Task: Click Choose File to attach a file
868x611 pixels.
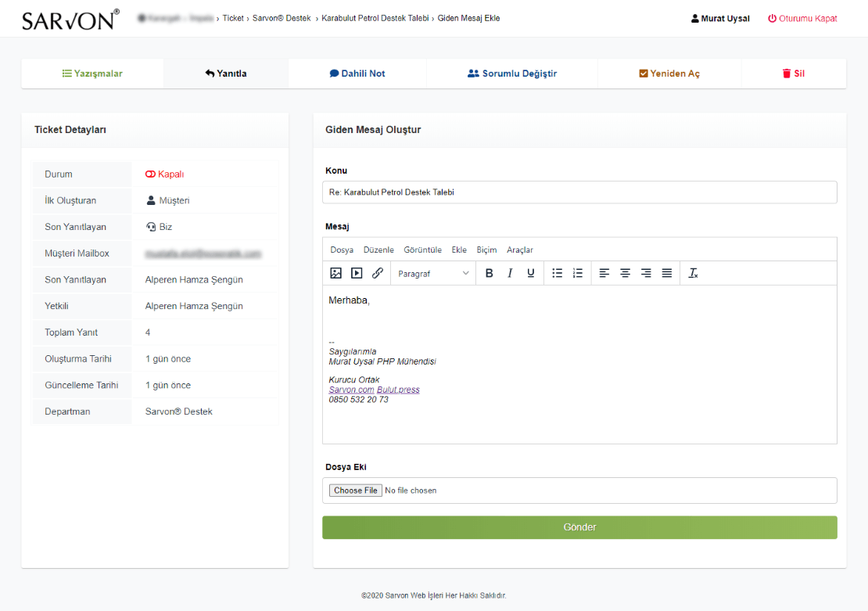Action: (355, 491)
